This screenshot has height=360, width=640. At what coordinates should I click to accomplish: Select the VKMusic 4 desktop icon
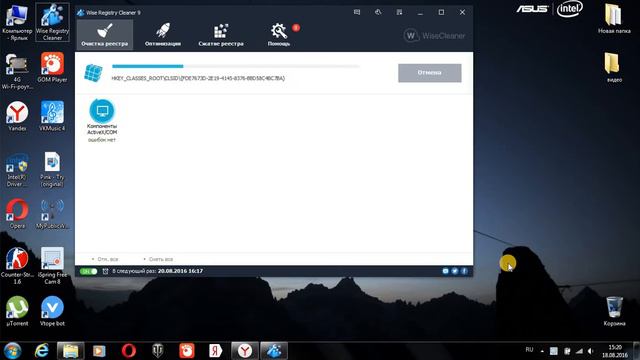click(52, 116)
